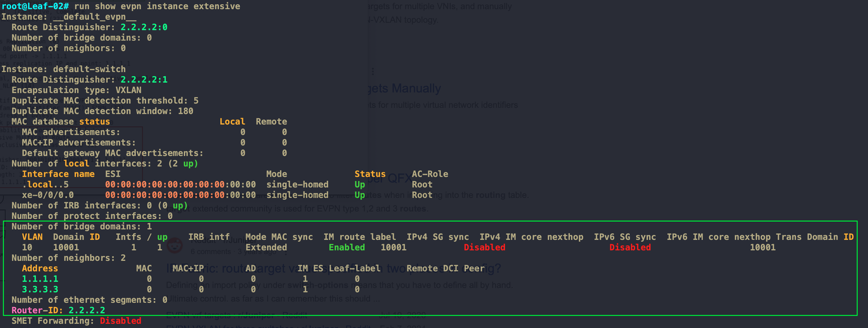Click the green Enabled MAC sync value
The image size is (868, 328).
pos(347,248)
